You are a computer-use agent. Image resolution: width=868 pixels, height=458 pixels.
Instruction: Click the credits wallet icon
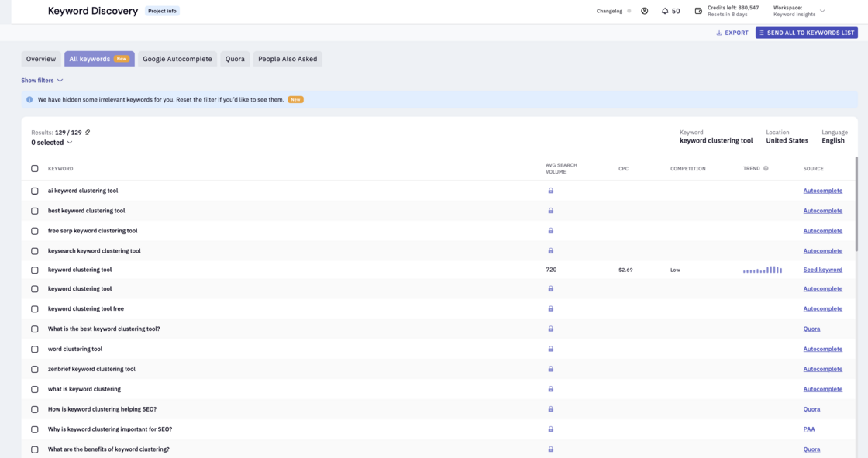[x=698, y=11]
